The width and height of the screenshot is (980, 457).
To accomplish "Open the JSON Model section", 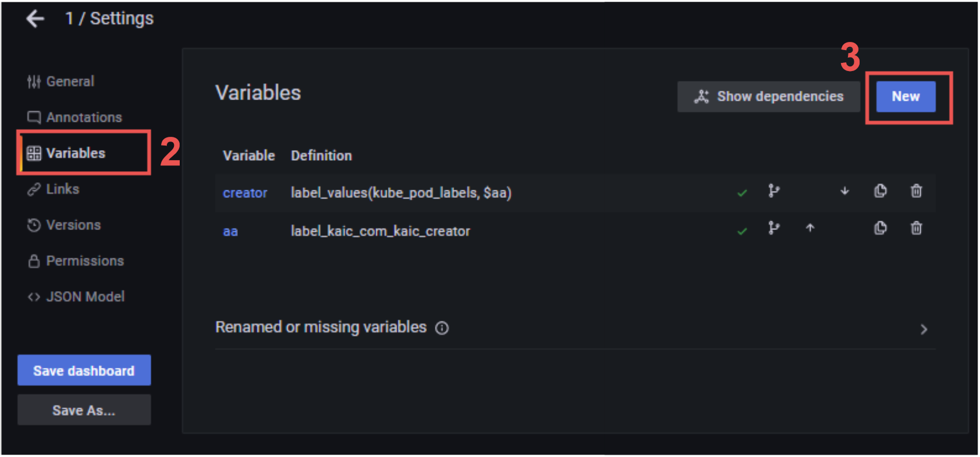I will [x=85, y=297].
